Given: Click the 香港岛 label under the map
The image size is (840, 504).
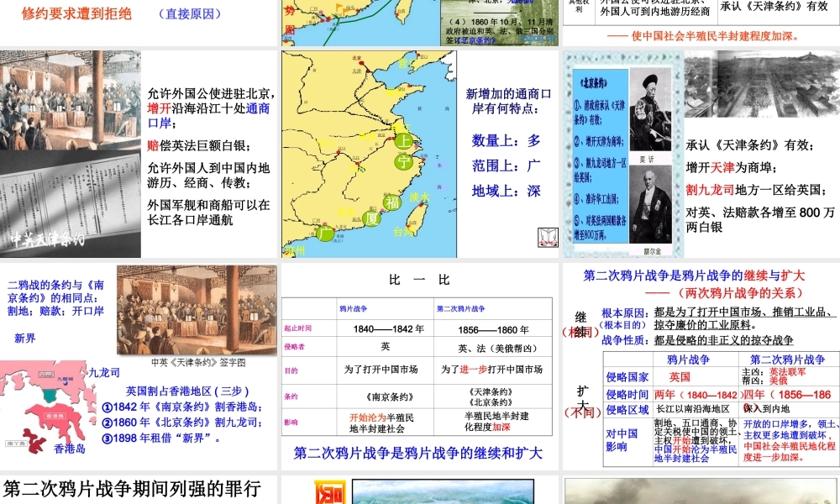Looking at the screenshot, I should [70, 449].
